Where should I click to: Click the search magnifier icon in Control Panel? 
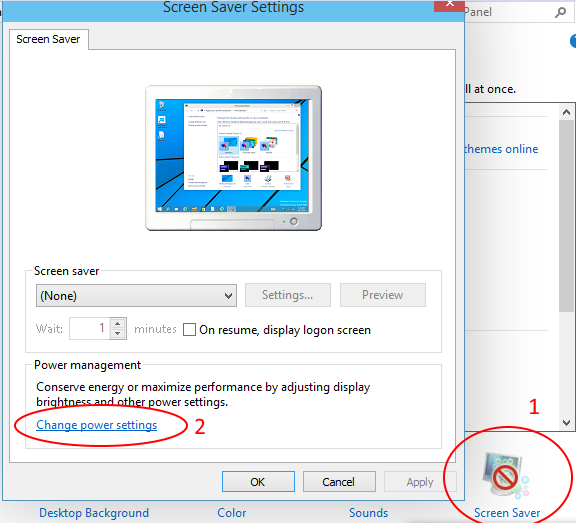point(560,12)
